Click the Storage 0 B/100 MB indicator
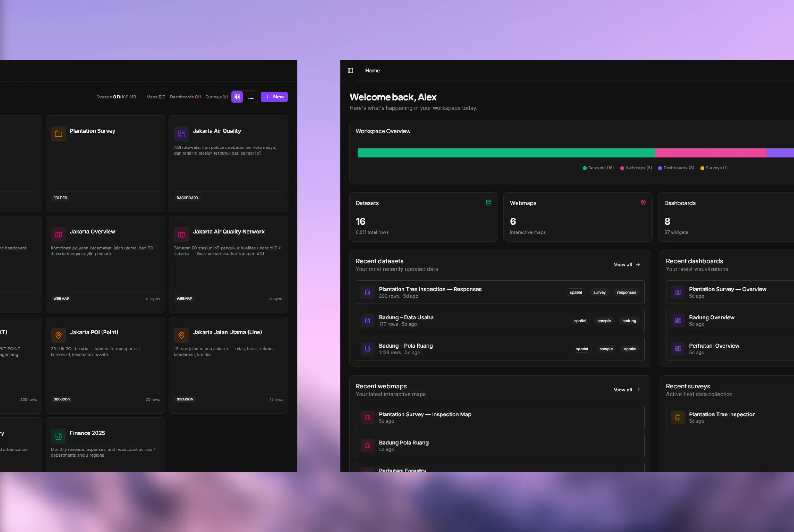This screenshot has height=532, width=794. (116, 97)
